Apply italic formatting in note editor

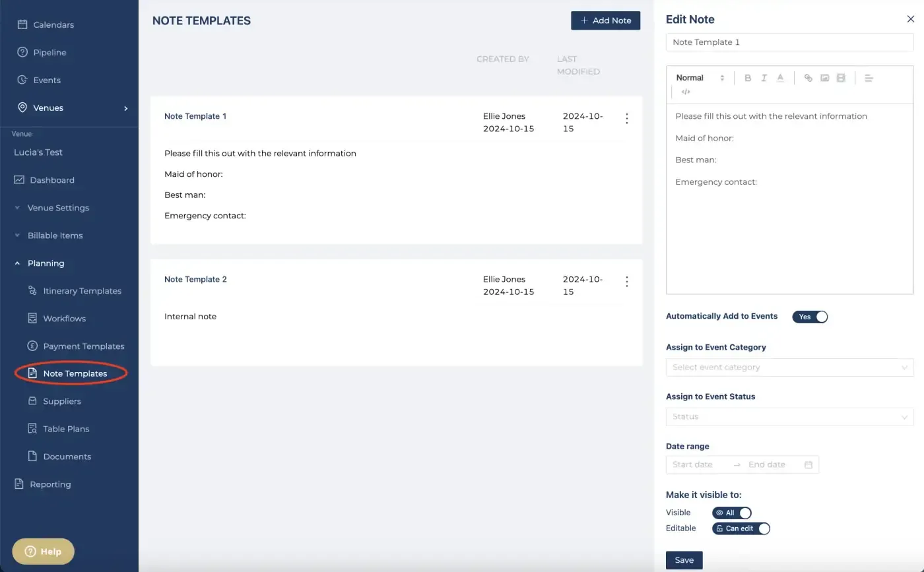click(x=764, y=78)
